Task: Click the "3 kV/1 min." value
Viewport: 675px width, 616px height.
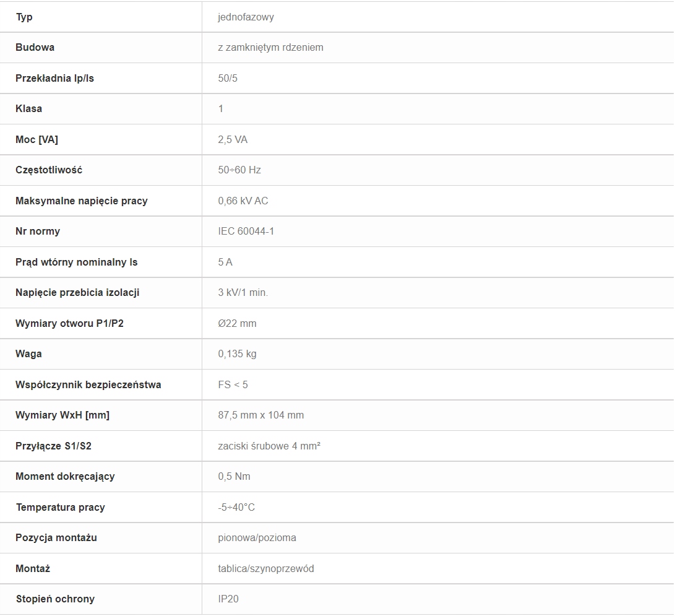Action: point(243,292)
